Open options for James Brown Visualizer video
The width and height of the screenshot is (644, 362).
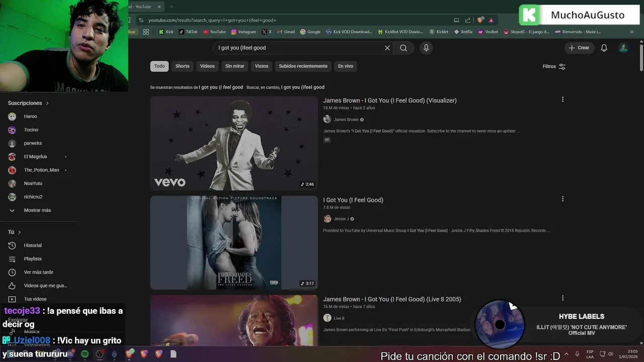pos(562,100)
